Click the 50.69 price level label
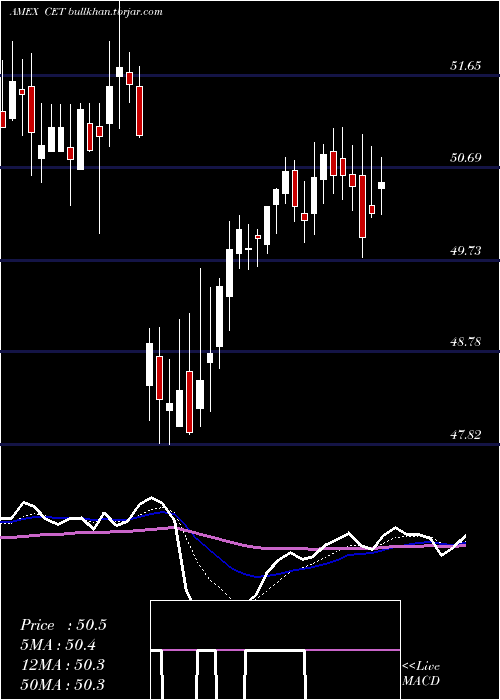Viewport: 500px width, 700px height. click(465, 158)
